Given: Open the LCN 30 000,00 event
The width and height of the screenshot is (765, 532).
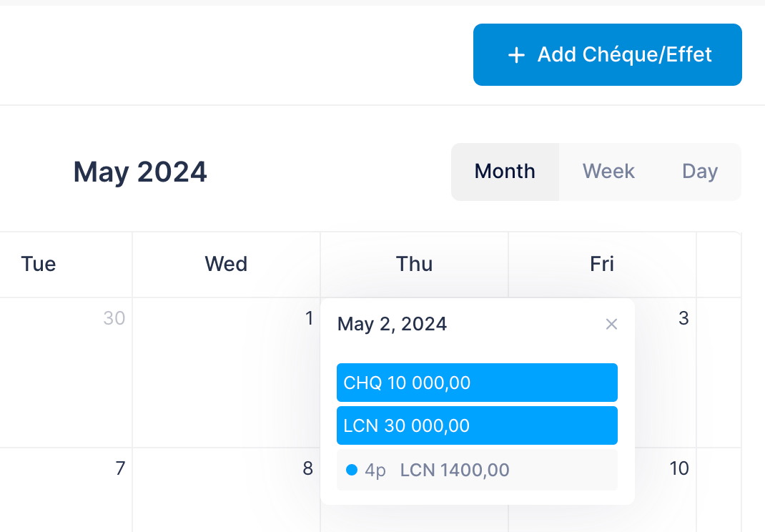Looking at the screenshot, I should [477, 425].
